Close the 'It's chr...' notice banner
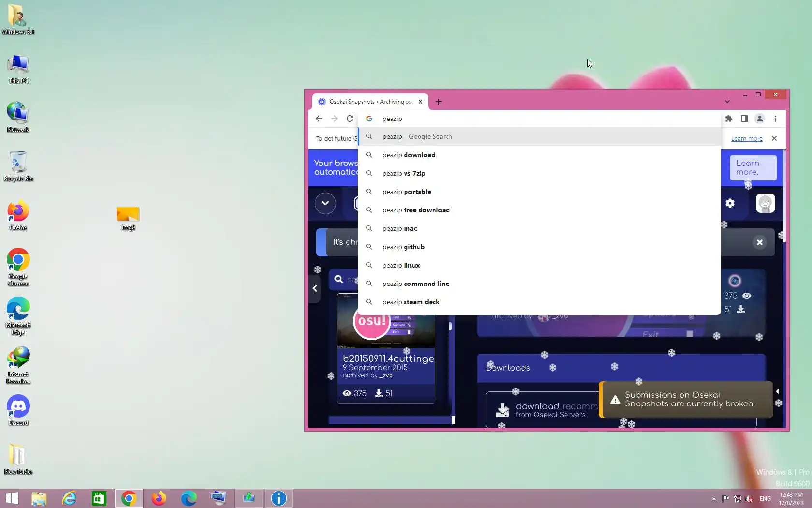The width and height of the screenshot is (812, 508). [x=760, y=242]
